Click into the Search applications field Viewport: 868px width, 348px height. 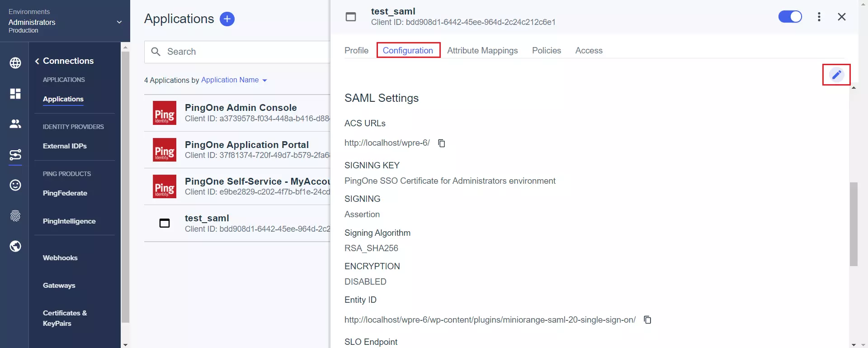(x=237, y=52)
